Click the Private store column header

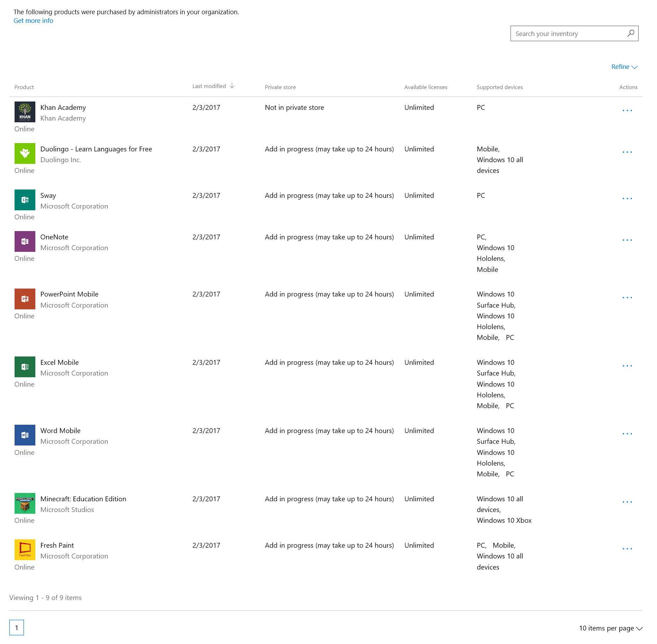280,87
